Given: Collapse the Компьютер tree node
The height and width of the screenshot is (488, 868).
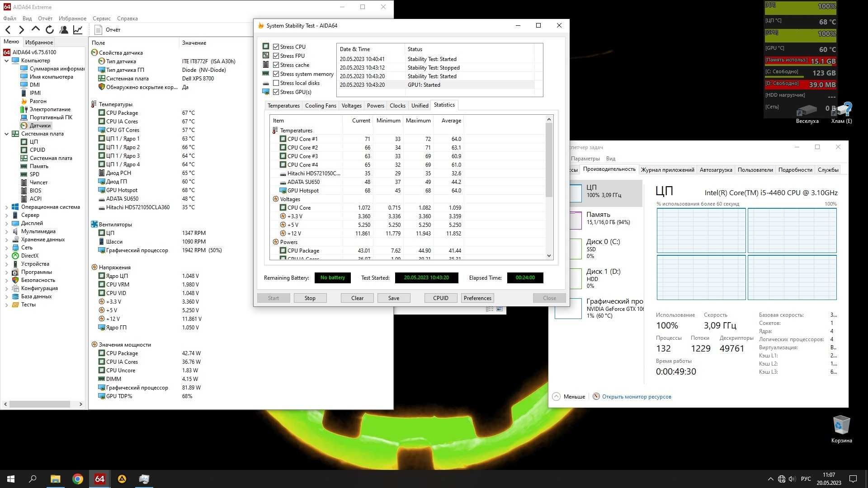Looking at the screenshot, I should click(7, 61).
